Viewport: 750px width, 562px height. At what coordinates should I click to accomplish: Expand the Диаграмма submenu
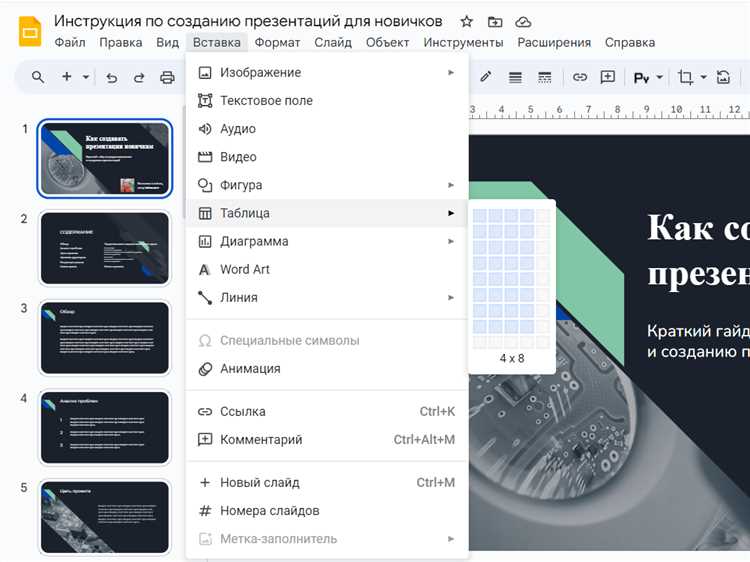(451, 241)
